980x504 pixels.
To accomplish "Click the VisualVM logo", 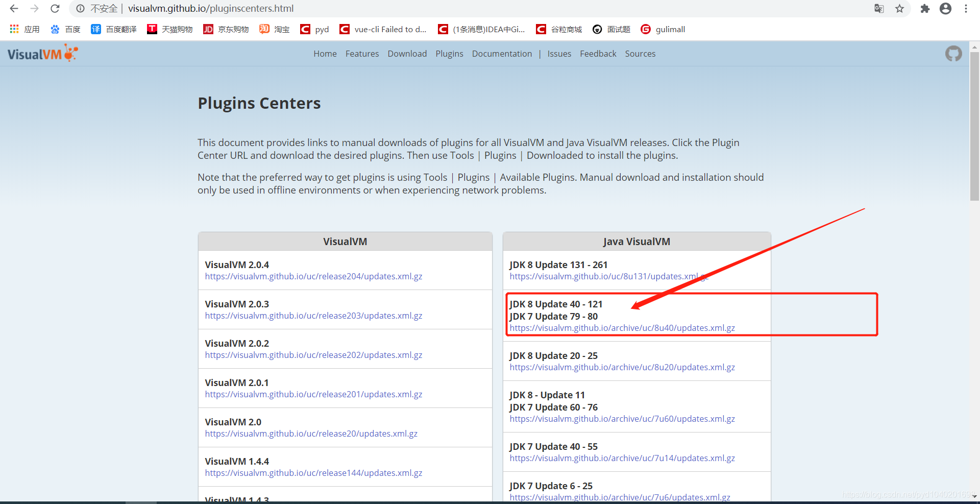I will tap(43, 53).
